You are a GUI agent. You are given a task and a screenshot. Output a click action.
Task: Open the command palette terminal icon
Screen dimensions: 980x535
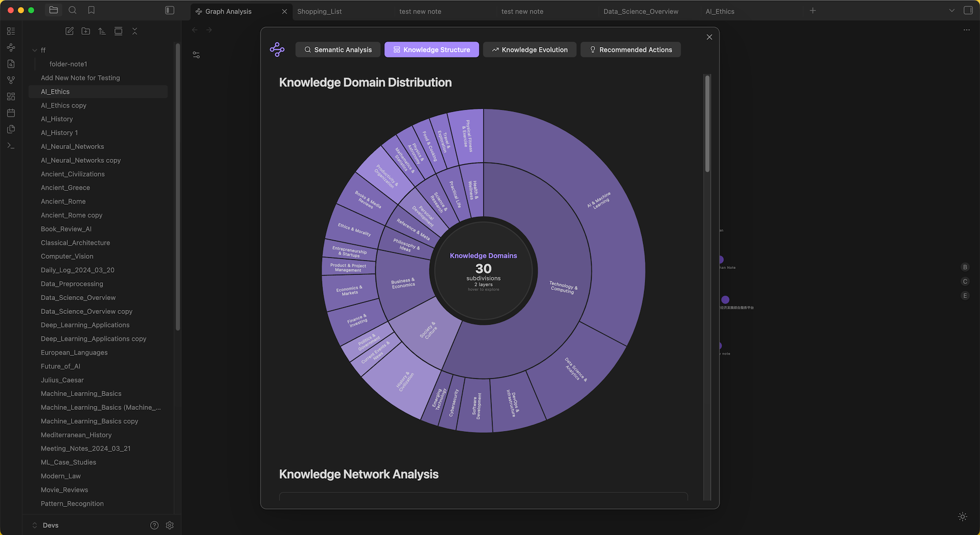click(x=11, y=145)
